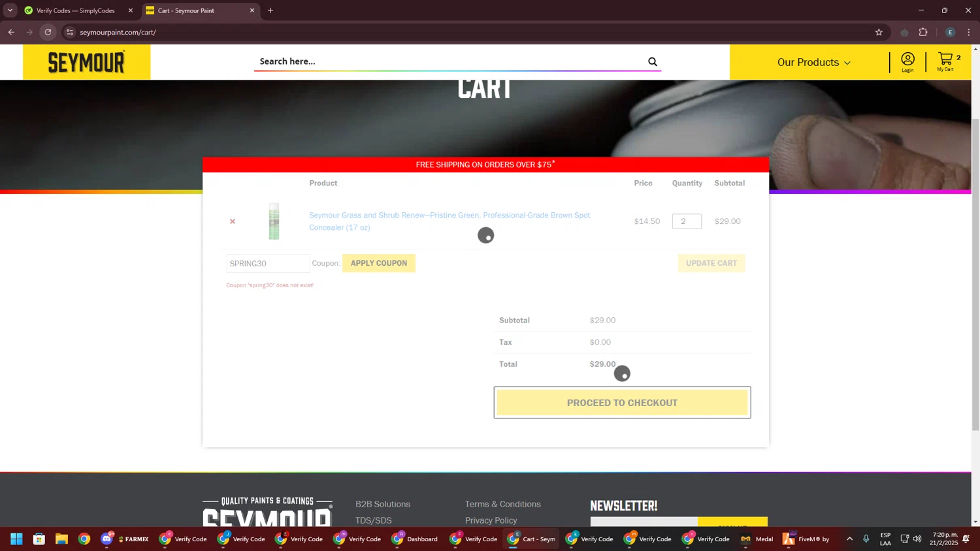Click the search magnifier icon

(652, 61)
